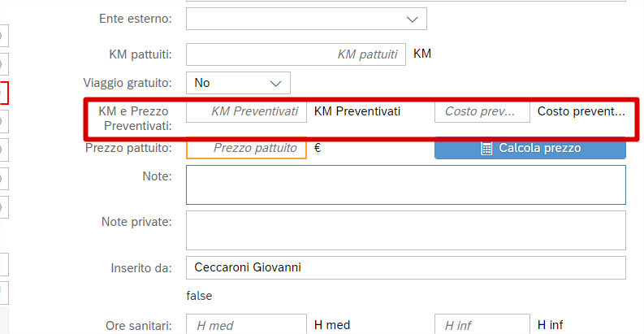Image resolution: width=644 pixels, height=334 pixels.
Task: Click the Ente esterno field label
Action: tap(135, 19)
